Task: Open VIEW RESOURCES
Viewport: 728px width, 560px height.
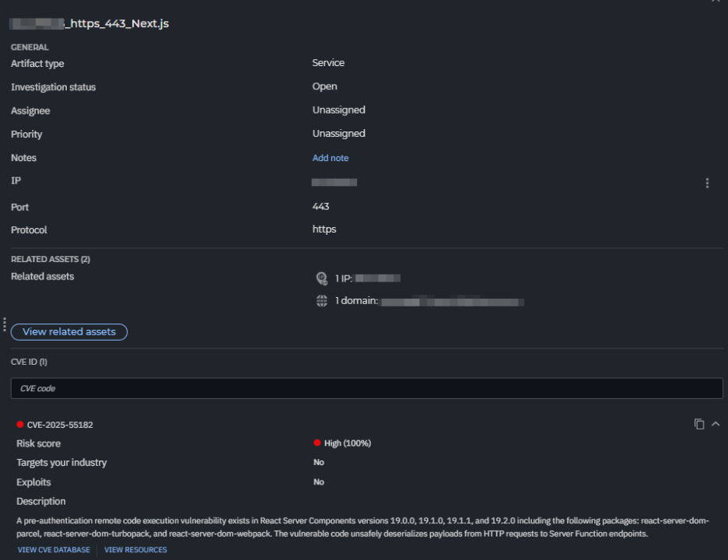Action: coord(135,549)
